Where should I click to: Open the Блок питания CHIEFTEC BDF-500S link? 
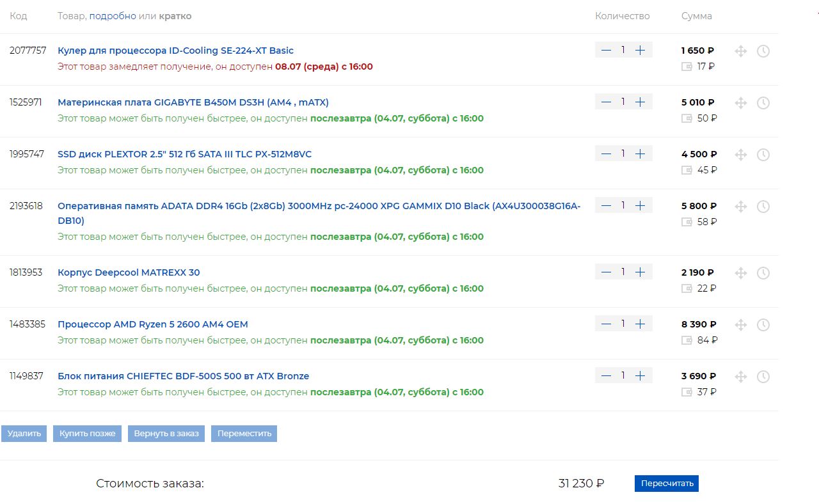point(183,376)
